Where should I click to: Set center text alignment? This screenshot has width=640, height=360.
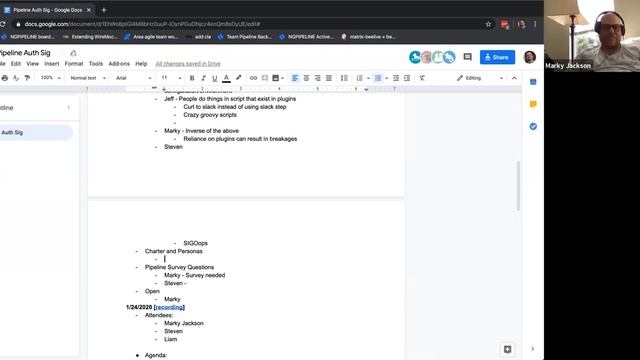306,78
